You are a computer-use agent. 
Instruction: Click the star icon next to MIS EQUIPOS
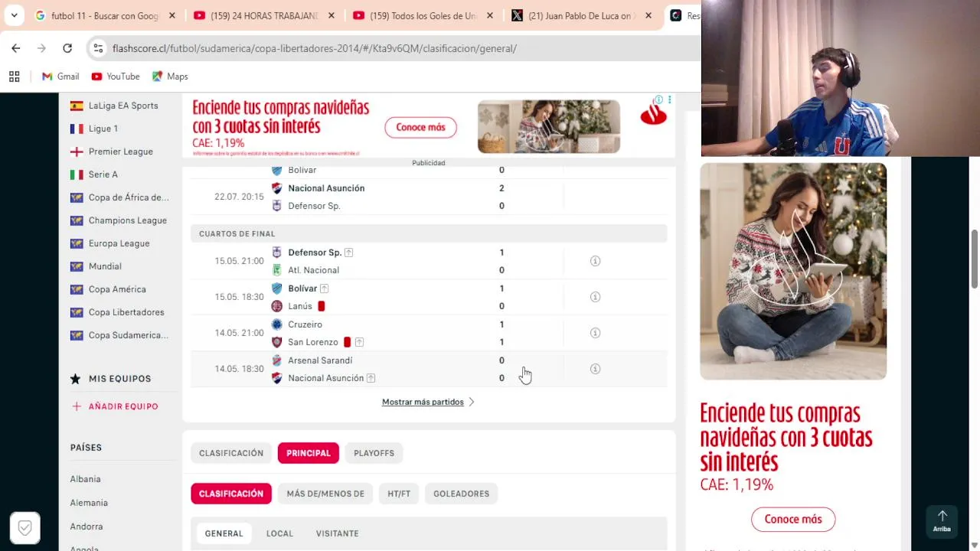click(x=75, y=379)
